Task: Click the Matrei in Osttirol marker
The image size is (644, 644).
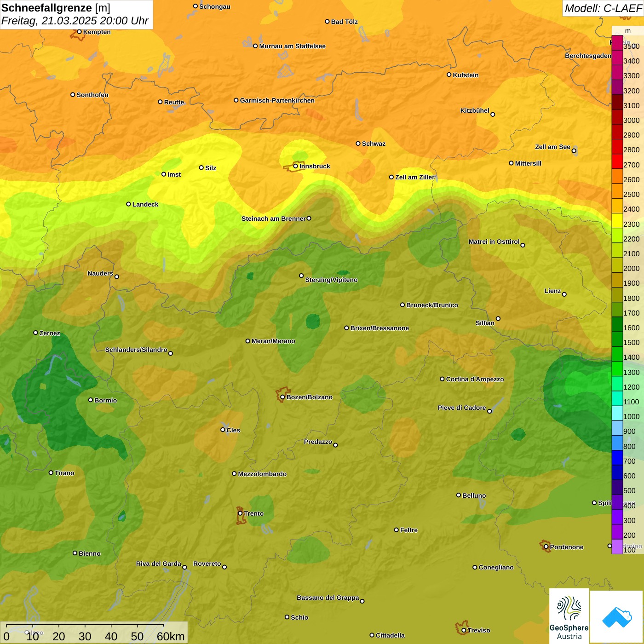Action: 523,245
